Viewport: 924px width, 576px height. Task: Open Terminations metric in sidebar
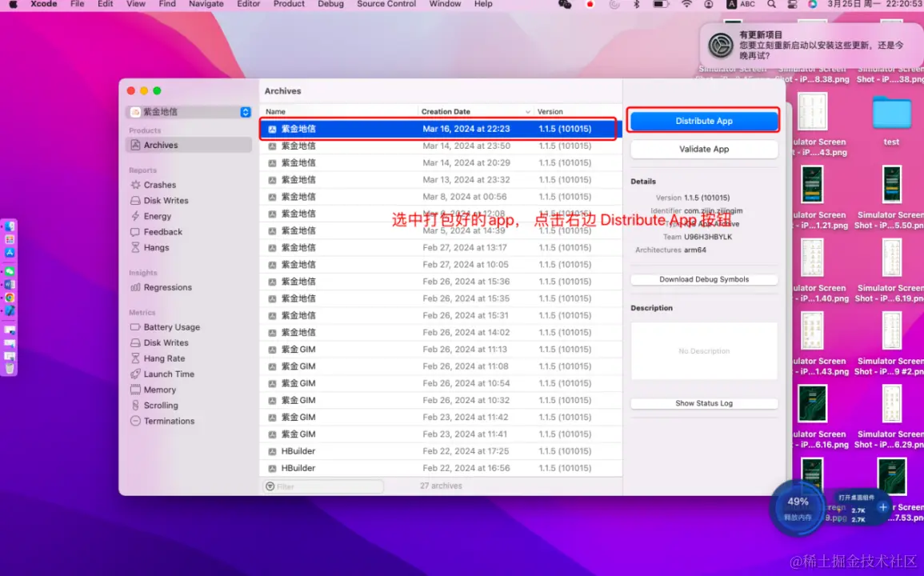point(169,421)
